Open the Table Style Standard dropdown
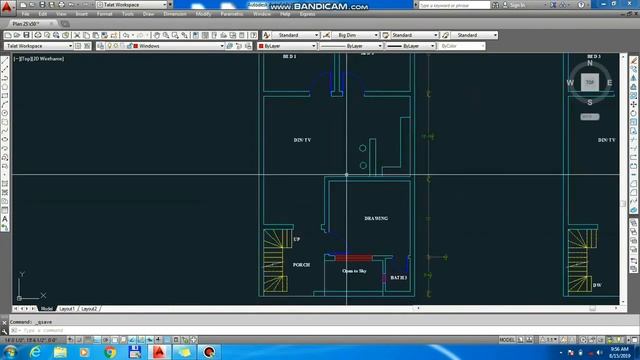Viewport: 640px width, 360px height. [x=414, y=36]
